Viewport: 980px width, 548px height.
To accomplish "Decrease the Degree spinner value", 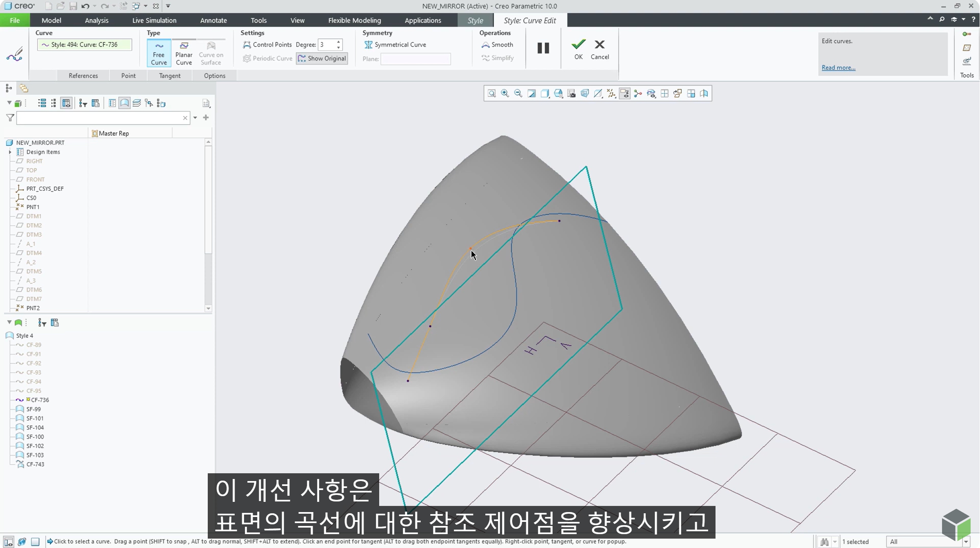I will [x=338, y=47].
